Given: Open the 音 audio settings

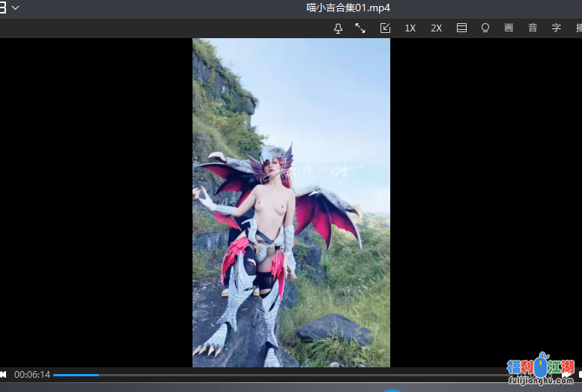Looking at the screenshot, I should point(533,28).
